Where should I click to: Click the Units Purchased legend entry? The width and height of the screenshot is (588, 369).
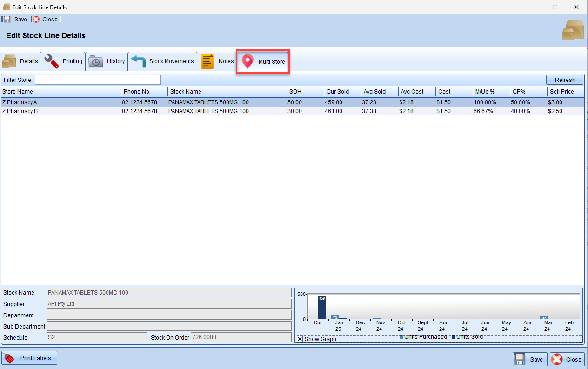click(x=423, y=337)
